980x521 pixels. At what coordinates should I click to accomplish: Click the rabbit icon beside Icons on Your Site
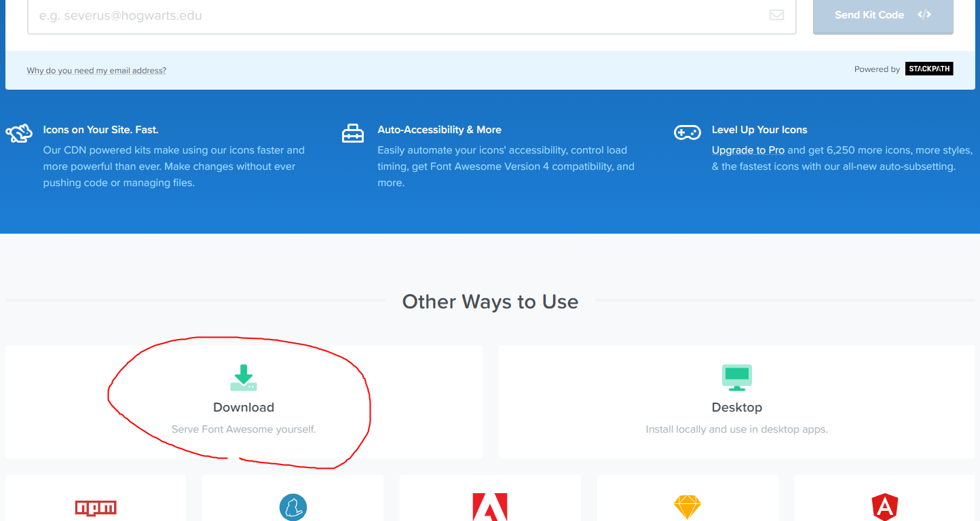[x=19, y=133]
